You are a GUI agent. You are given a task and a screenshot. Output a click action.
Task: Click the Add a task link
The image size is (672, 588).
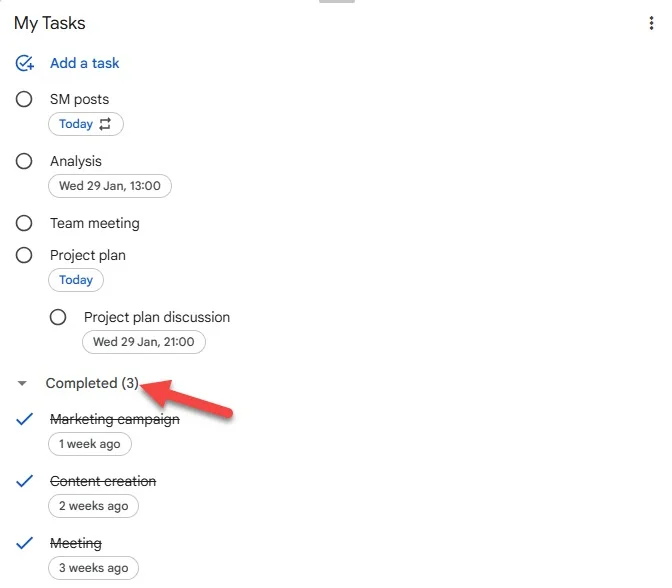pyautogui.click(x=84, y=63)
